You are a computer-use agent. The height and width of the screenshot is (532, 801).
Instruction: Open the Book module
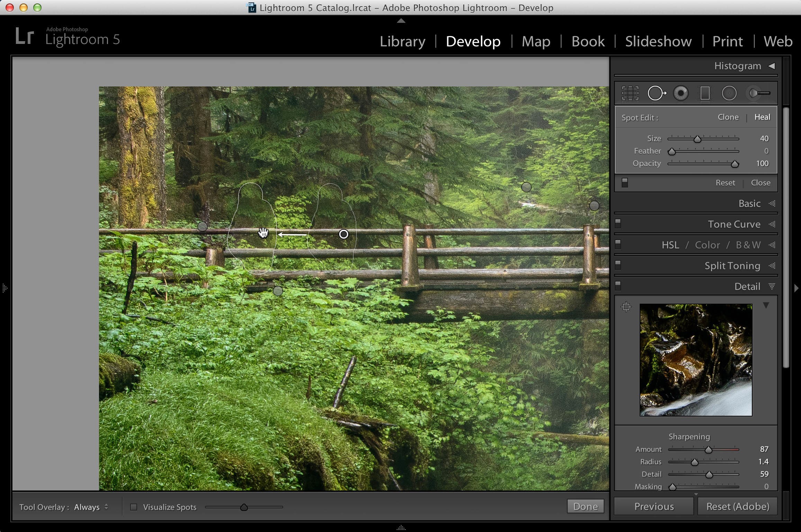[588, 42]
